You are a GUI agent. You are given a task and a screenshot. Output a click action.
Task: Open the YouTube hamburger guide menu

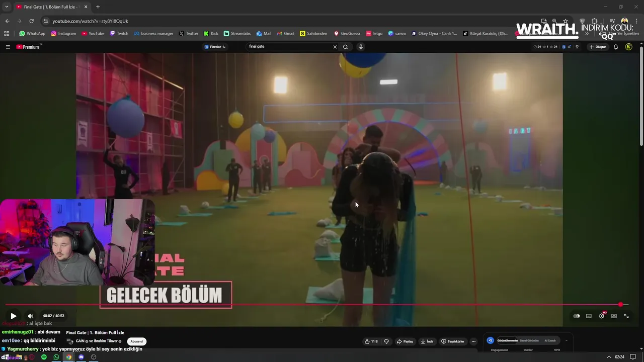click(8, 47)
